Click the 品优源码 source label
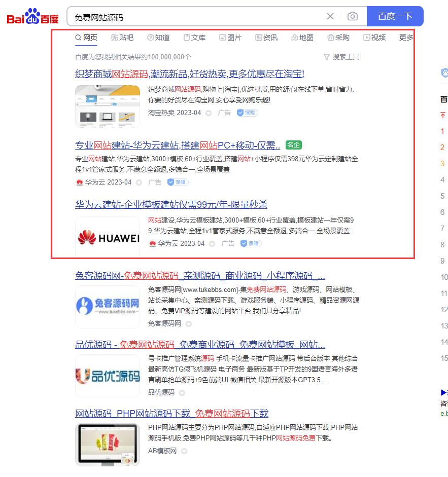The height and width of the screenshot is (477, 448). 161,393
